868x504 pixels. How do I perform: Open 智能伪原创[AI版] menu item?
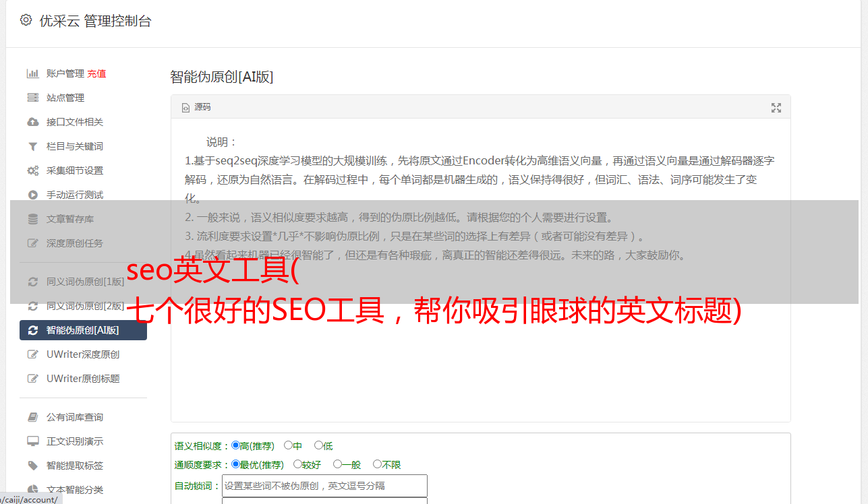tap(83, 330)
